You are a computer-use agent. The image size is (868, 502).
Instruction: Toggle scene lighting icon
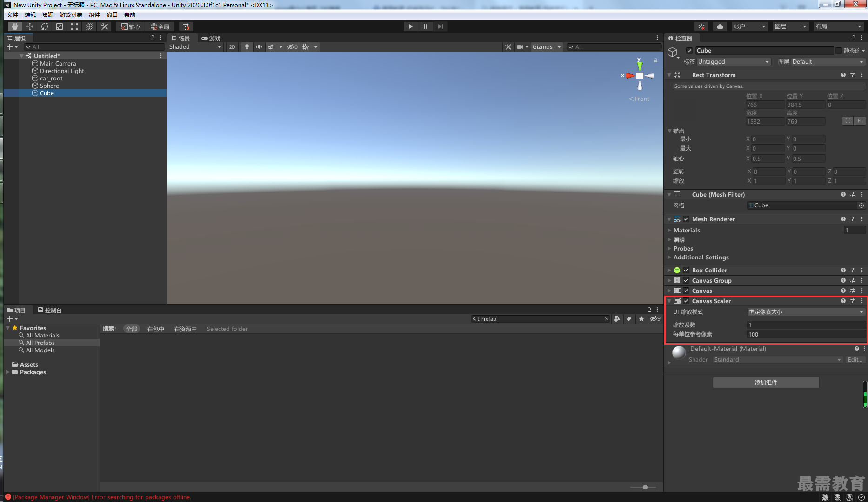tap(247, 47)
